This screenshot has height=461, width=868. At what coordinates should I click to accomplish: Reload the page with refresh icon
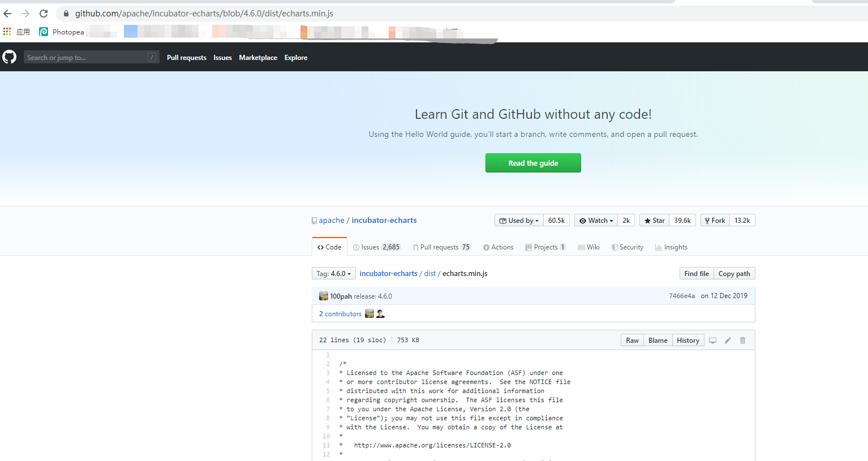(44, 14)
